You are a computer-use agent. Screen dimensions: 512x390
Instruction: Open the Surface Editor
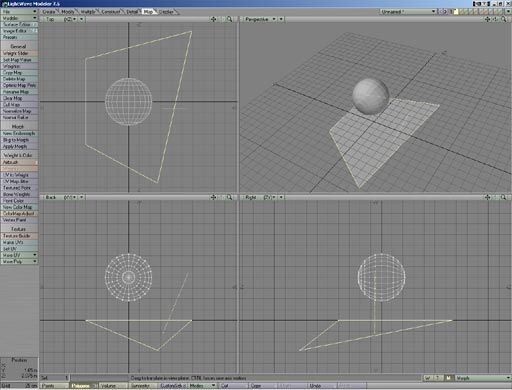19,24
